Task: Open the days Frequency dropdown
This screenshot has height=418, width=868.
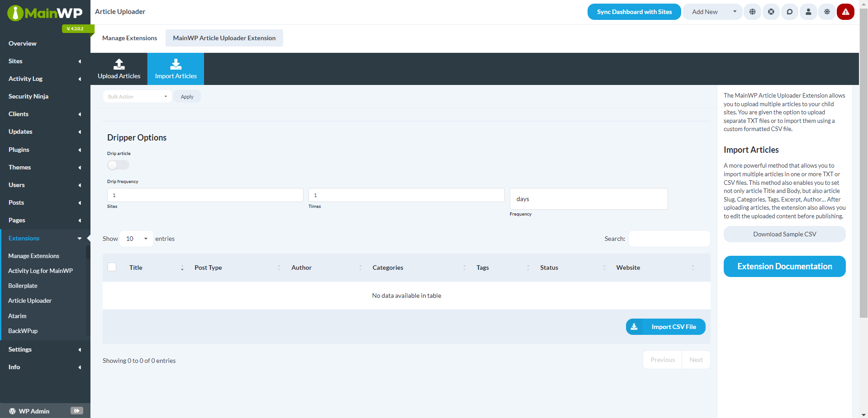Action: (x=588, y=199)
